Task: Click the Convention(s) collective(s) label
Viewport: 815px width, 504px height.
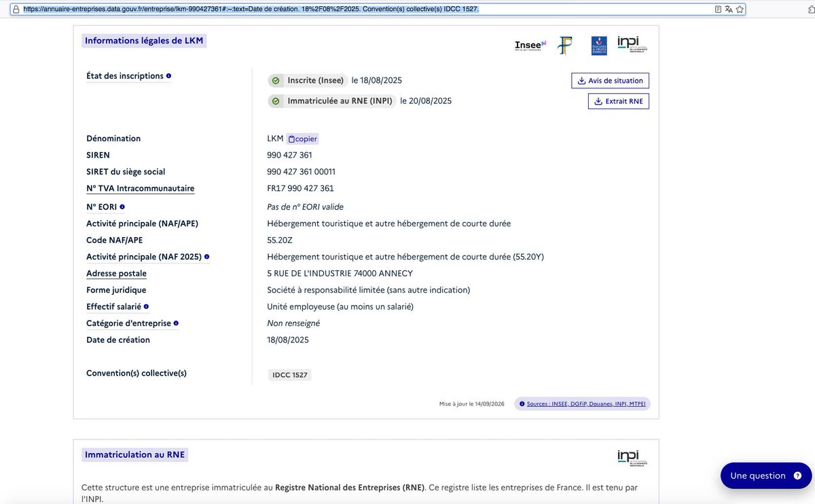Action: point(137,374)
